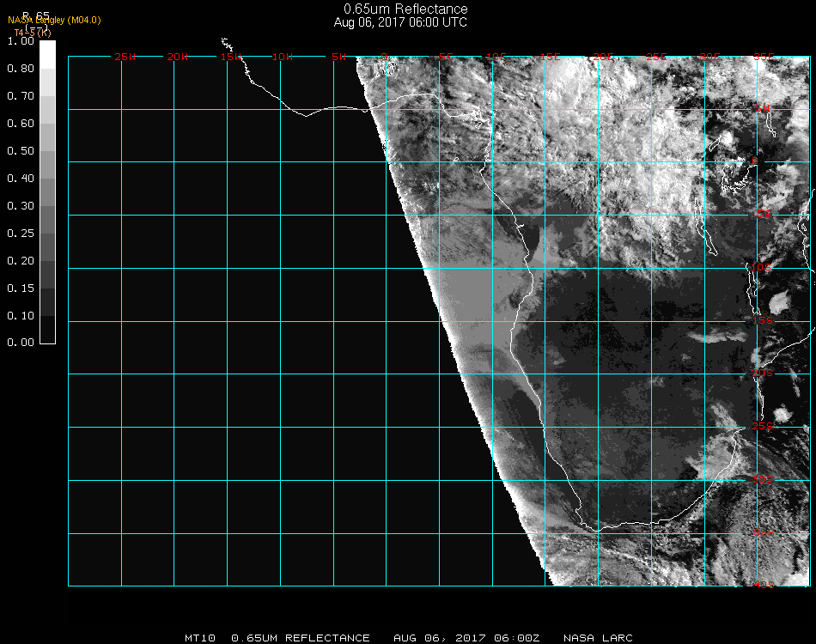Click the 5N latitude label

coord(763,109)
